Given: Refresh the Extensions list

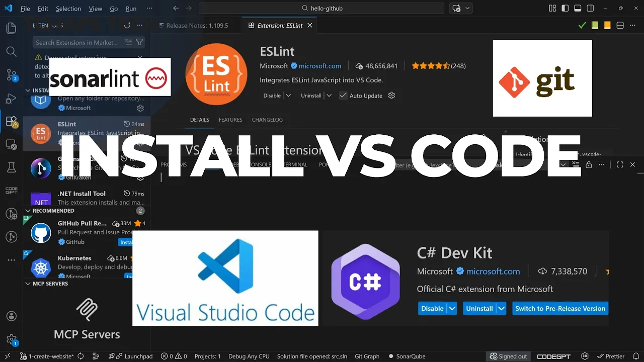Looking at the screenshot, I should click(128, 26).
